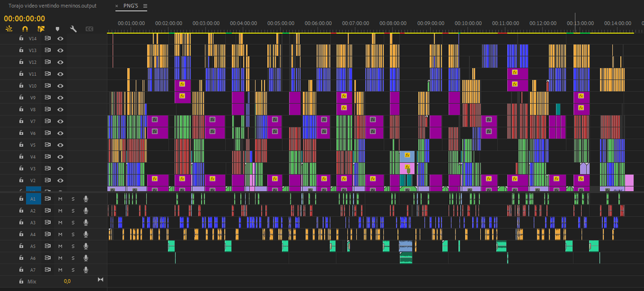644x291 pixels.
Task: Close the PNG'S sequence tab
Action: pyautogui.click(x=117, y=5)
